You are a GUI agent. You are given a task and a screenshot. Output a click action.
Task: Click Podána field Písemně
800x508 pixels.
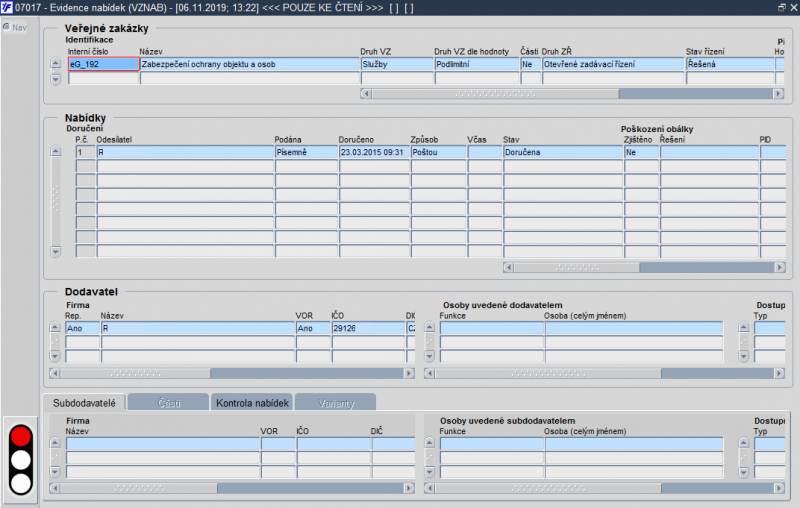coord(306,152)
